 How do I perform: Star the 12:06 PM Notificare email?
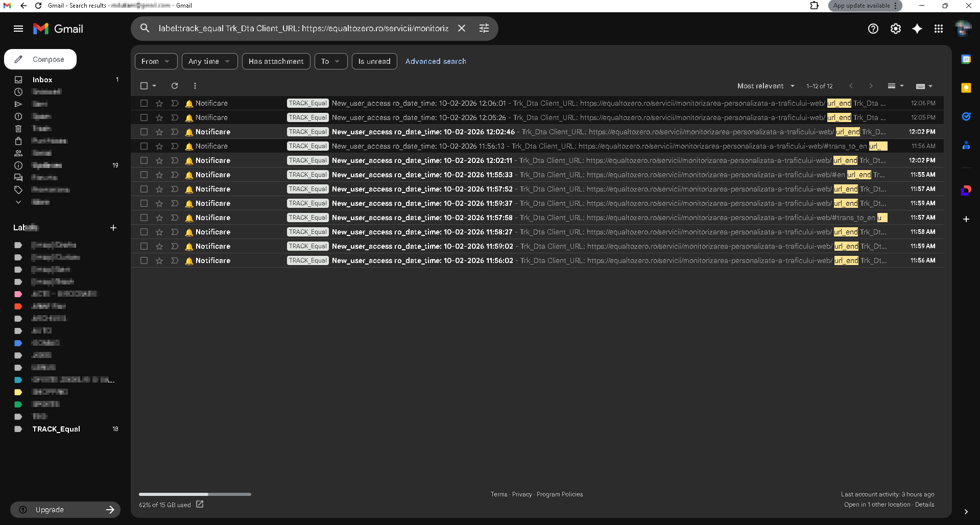[x=159, y=103]
